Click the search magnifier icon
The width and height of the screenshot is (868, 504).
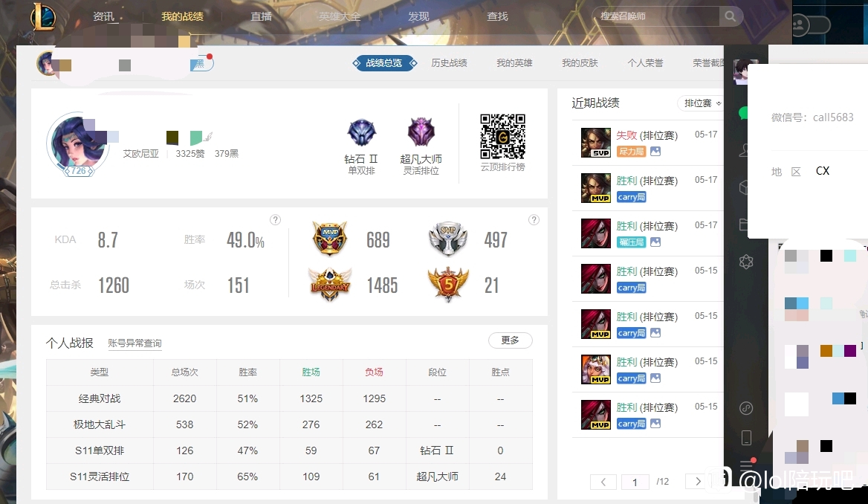731,16
